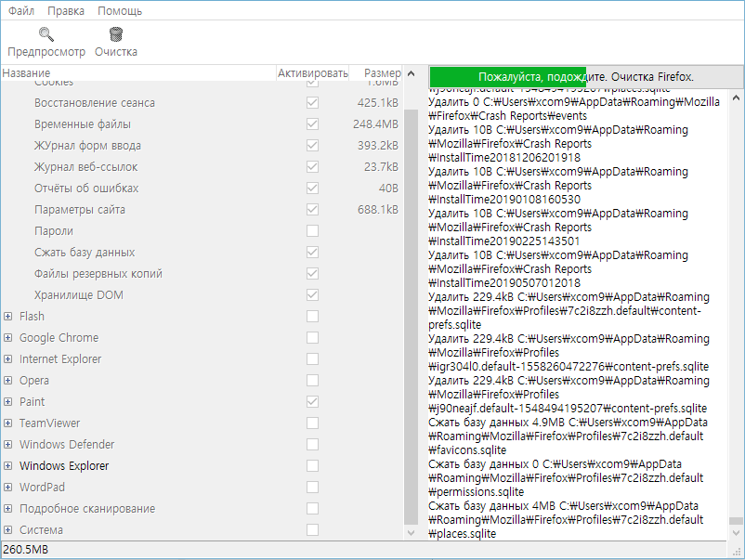Expand the Flash tree node
Image resolution: width=745 pixels, height=560 pixels.
tap(8, 316)
